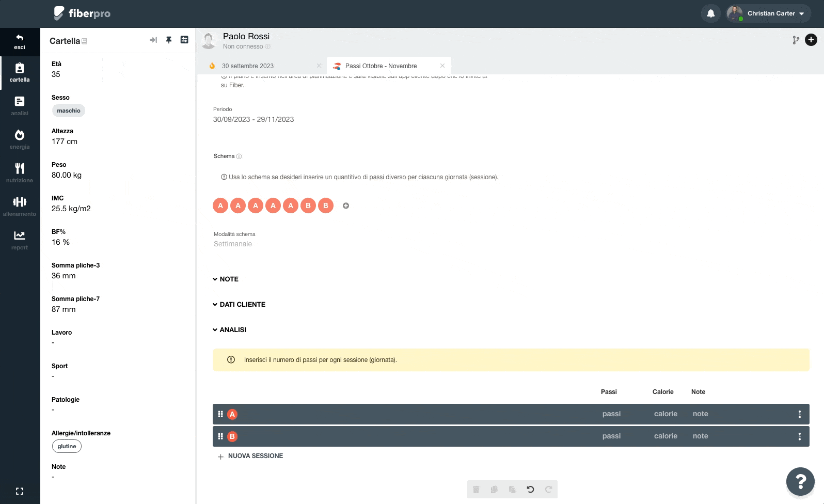Click the Calorie column header
This screenshot has width=824, height=504.
coord(663,392)
